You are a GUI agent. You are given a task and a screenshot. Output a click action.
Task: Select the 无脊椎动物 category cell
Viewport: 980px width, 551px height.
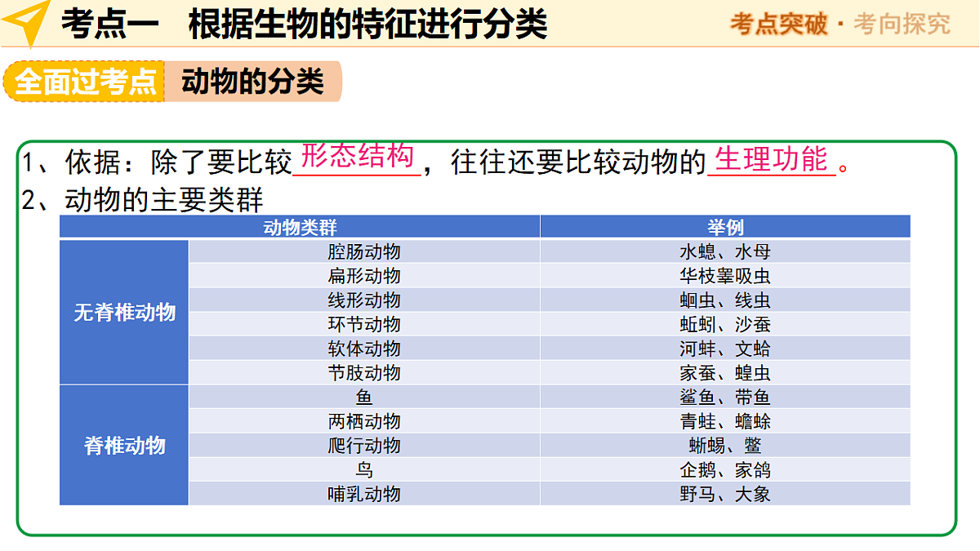click(124, 312)
